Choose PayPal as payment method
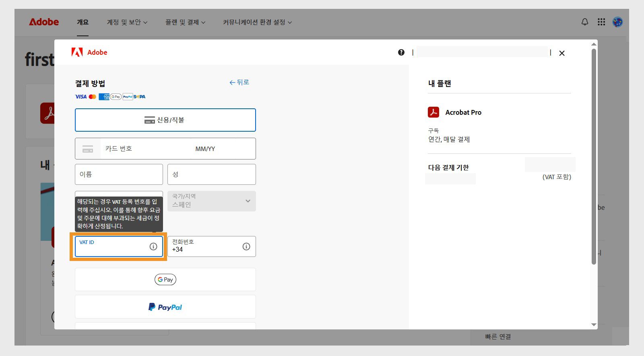Viewport: 644px width, 356px height. [165, 307]
